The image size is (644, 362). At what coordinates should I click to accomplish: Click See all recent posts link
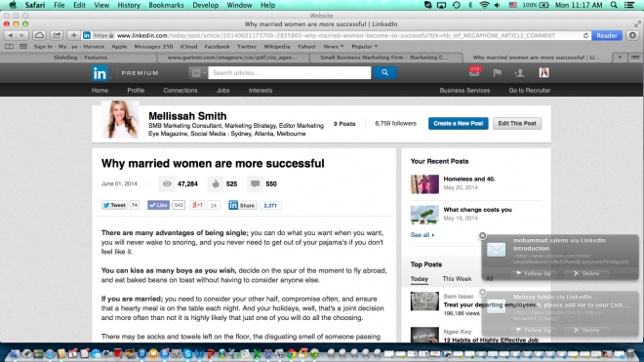(422, 235)
